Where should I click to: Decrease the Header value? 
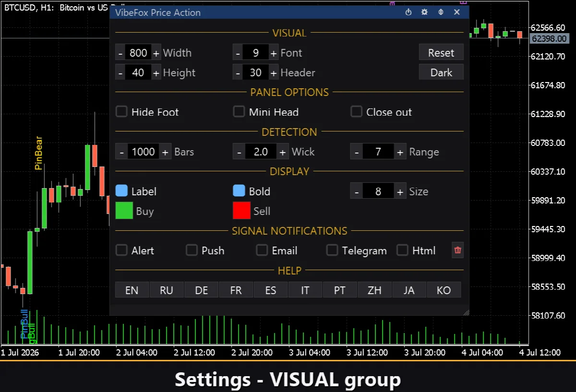pyautogui.click(x=238, y=73)
